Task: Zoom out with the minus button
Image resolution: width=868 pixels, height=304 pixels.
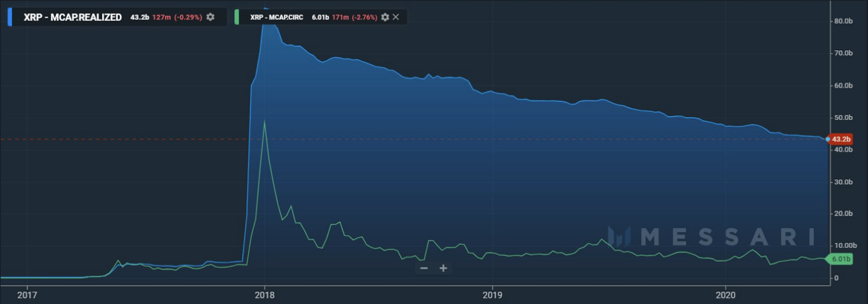Action: point(424,268)
